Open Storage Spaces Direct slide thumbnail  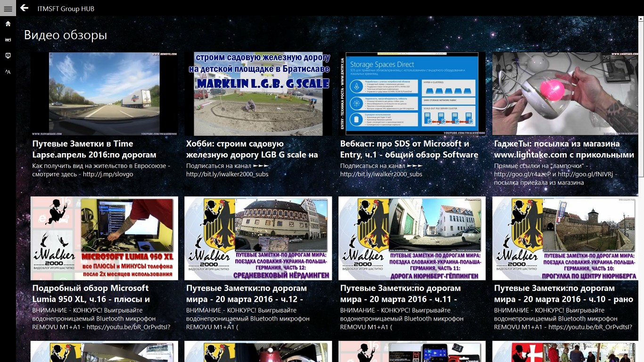[x=412, y=94]
